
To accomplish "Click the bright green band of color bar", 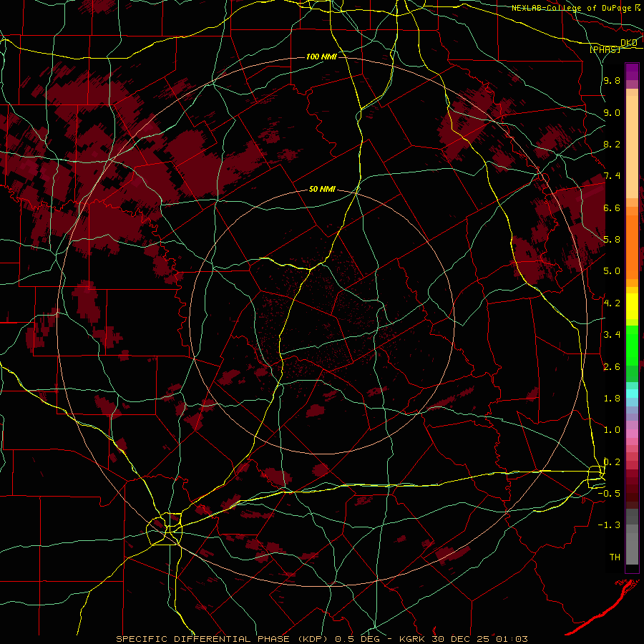I will (x=632, y=346).
